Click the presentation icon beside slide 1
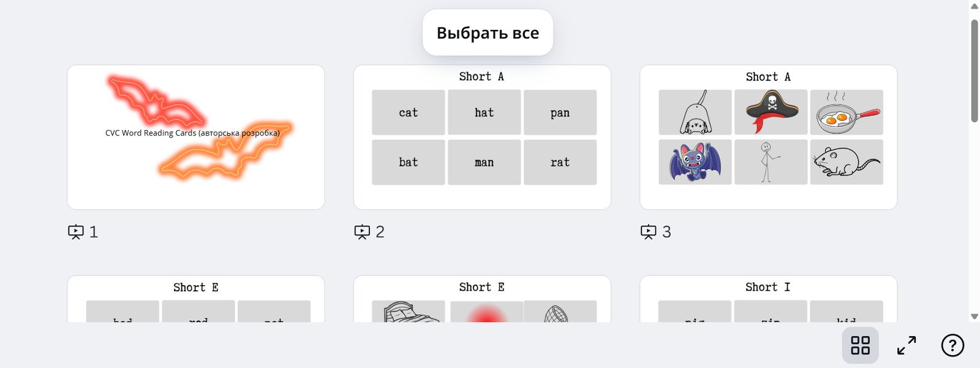Viewport: 980px width, 368px height. coord(76,232)
